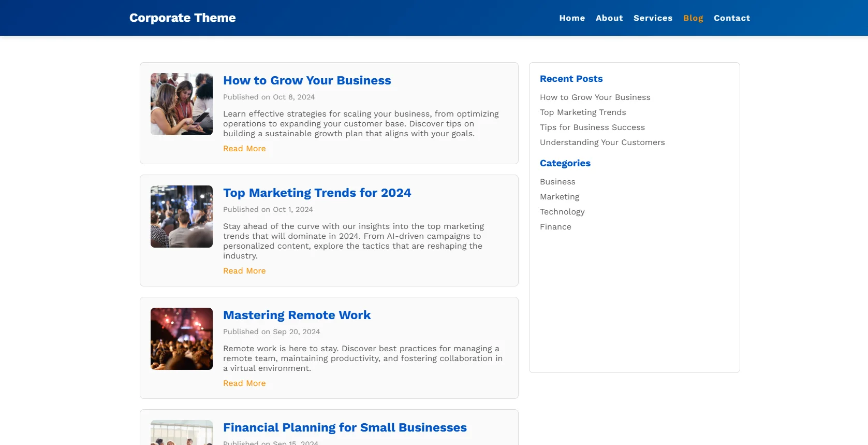Click the Corporate Theme site logo
Screen dimensions: 868x445
pos(182,18)
